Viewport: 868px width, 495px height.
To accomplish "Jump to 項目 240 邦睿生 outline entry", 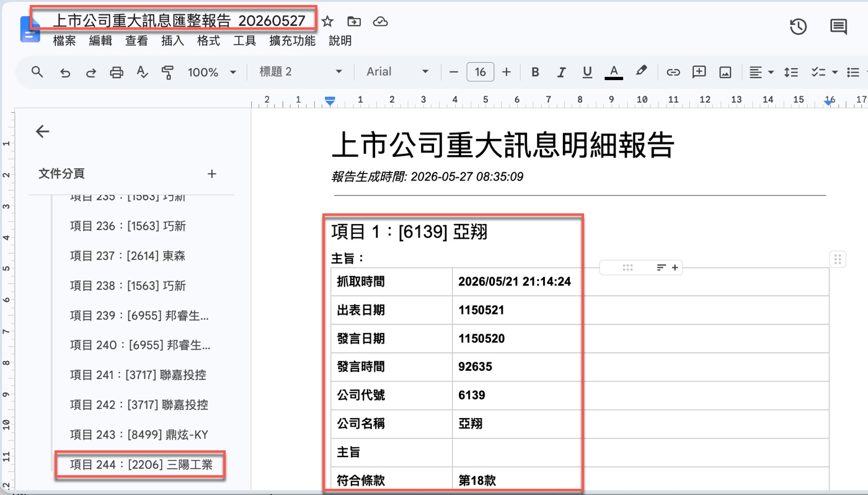I will [x=139, y=346].
